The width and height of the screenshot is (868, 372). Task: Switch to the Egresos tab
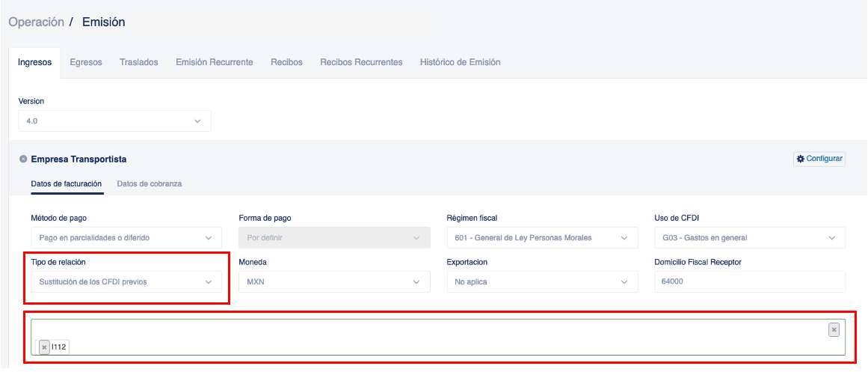click(x=86, y=62)
